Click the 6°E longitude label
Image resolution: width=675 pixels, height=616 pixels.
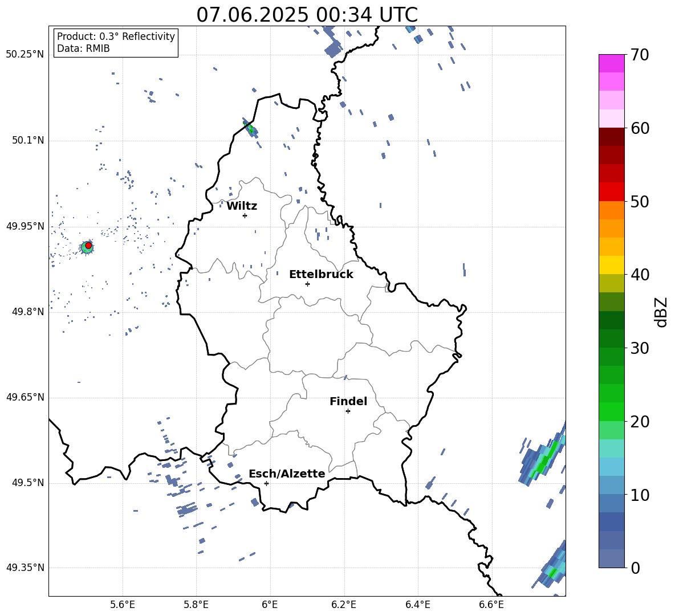[270, 605]
